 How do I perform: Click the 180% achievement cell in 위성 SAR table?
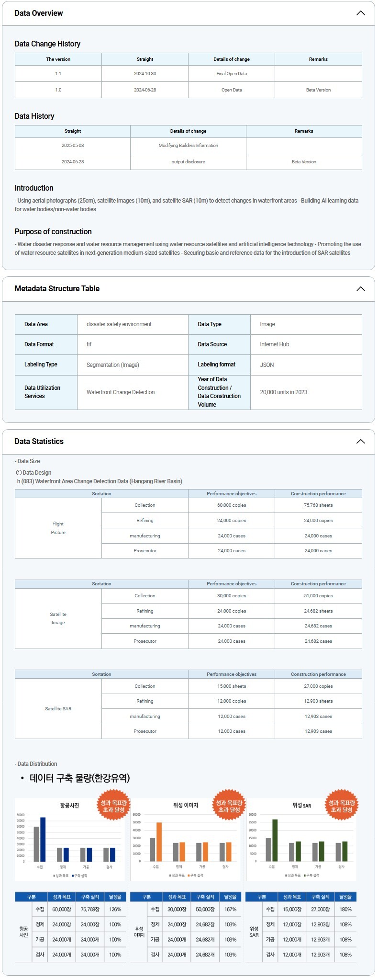[345, 909]
